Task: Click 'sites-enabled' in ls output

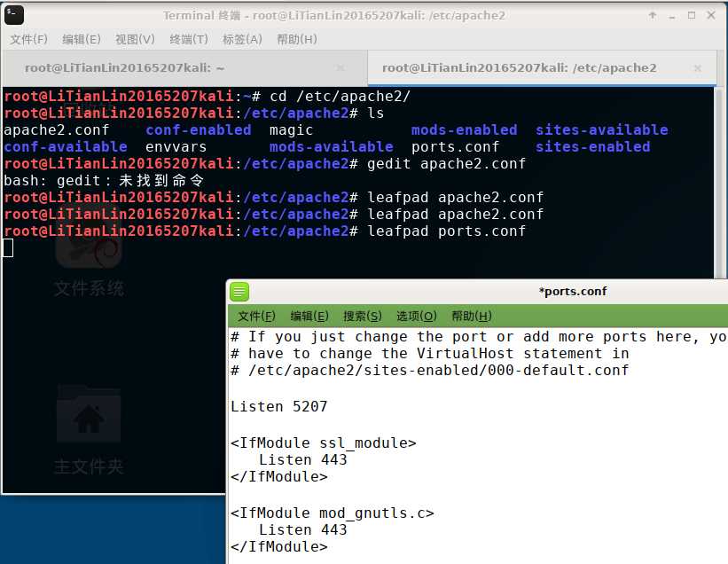Action: pos(593,146)
